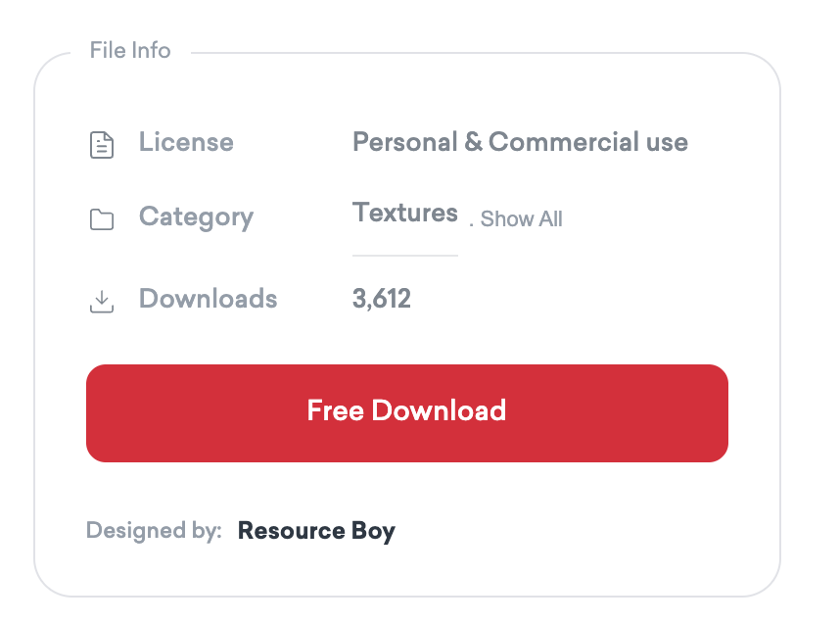Viewport: 840px width, 623px height.
Task: Click the 3,612 downloads count
Action: tap(381, 299)
